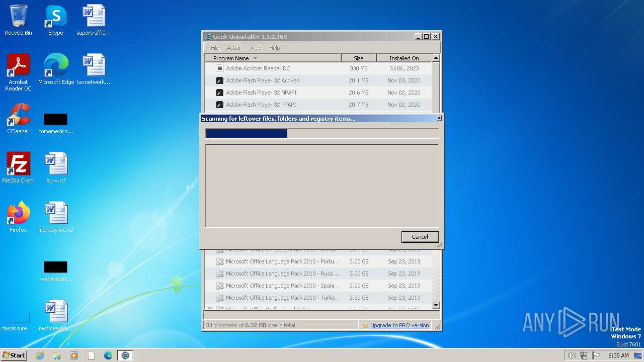This screenshot has height=362, width=644.
Task: Click the scanning progress bar
Action: pyautogui.click(x=322, y=133)
